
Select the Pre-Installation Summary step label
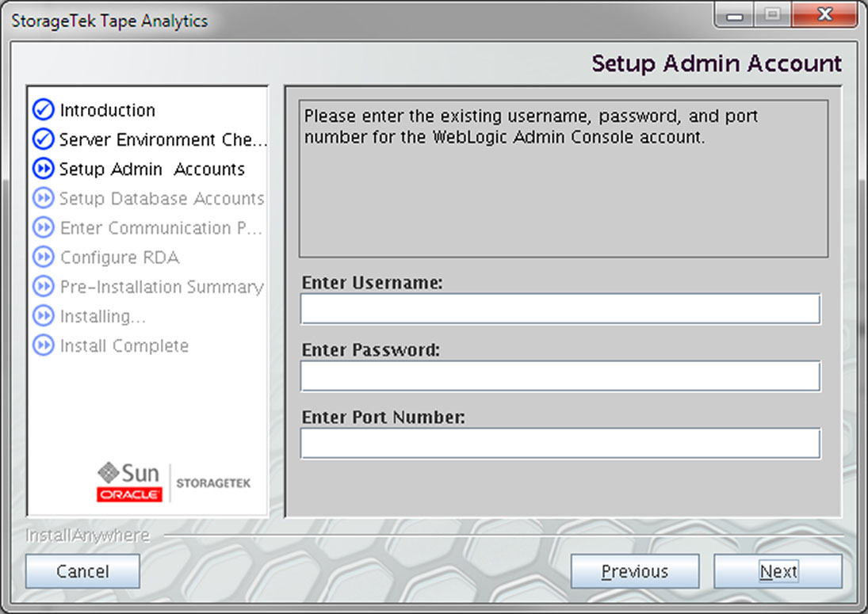tap(162, 287)
